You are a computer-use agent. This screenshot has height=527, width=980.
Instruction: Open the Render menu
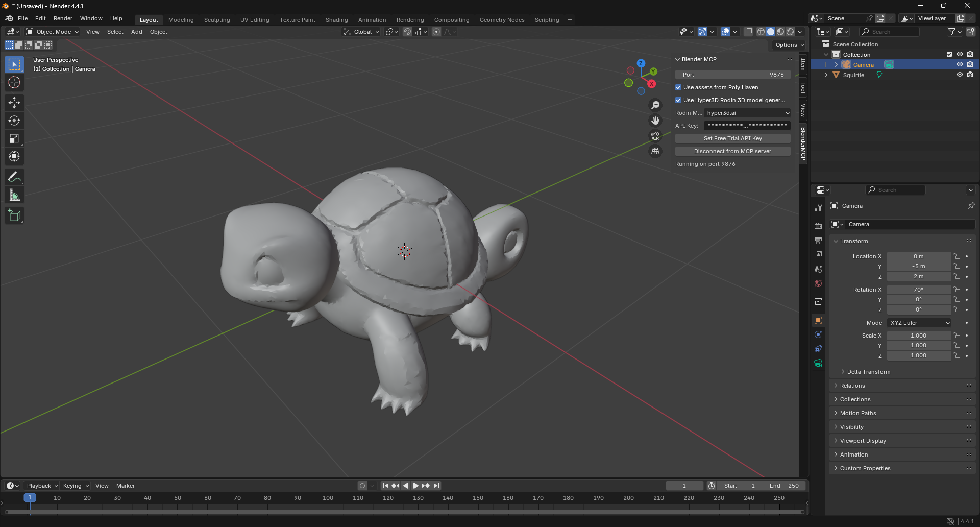[x=63, y=18]
